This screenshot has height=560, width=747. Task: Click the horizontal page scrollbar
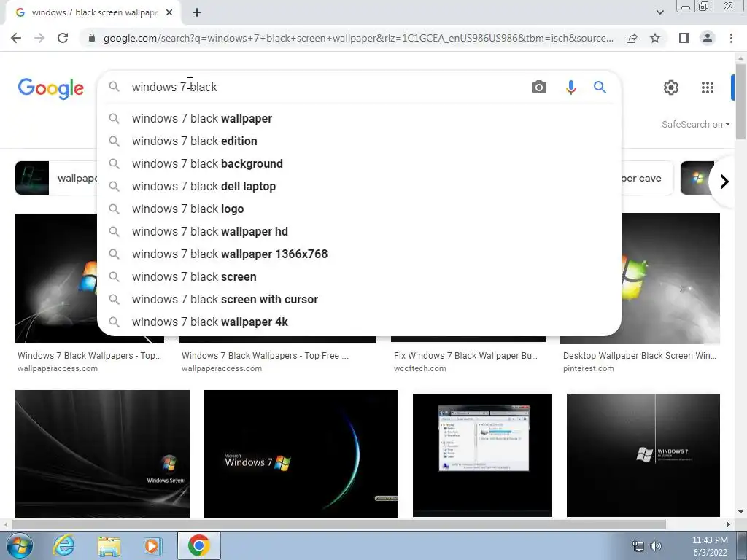click(x=338, y=525)
